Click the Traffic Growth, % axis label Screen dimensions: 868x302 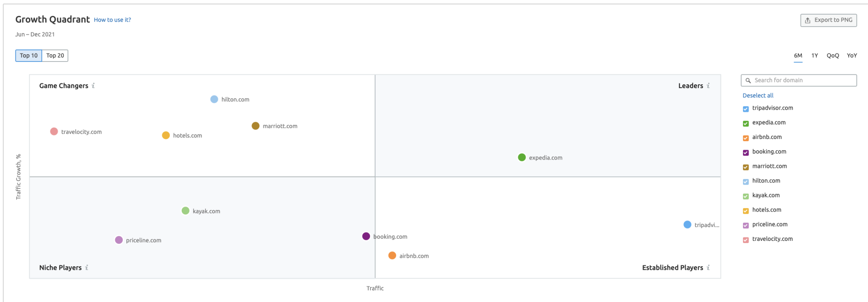coord(18,177)
